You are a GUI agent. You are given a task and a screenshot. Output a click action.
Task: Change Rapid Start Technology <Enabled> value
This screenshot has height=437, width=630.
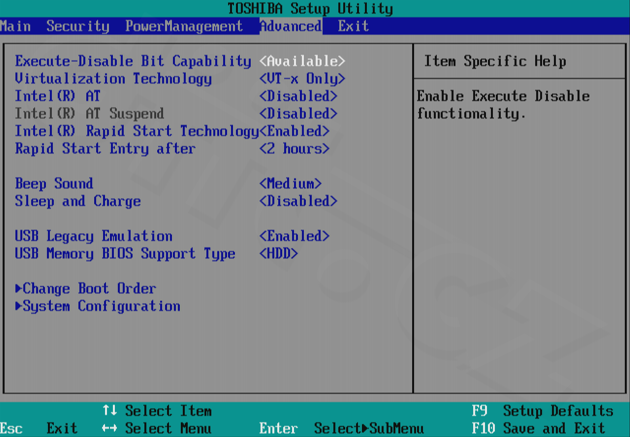[x=294, y=131]
